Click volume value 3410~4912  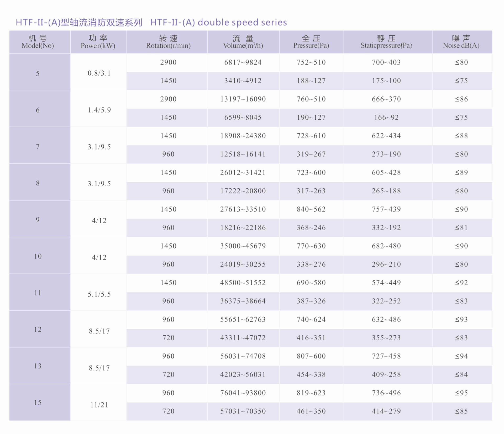coord(243,81)
